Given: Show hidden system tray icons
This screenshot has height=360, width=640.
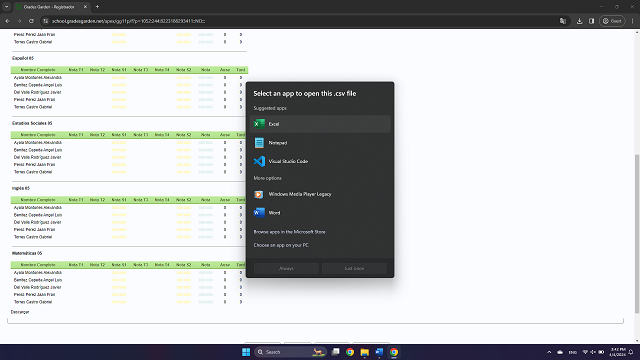Looking at the screenshot, I should [549, 352].
